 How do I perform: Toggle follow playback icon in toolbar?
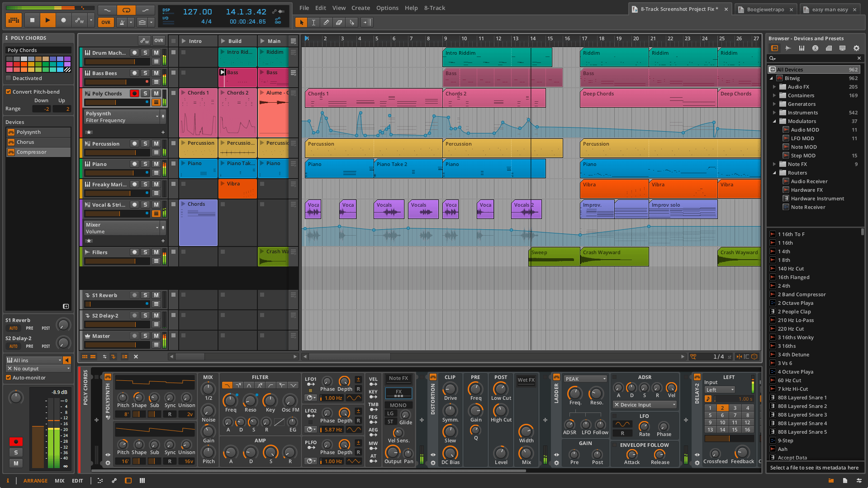pyautogui.click(x=367, y=22)
